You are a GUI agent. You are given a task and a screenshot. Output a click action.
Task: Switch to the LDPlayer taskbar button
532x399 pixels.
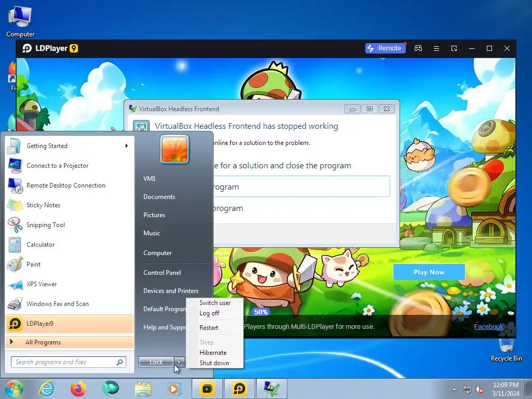[239, 389]
